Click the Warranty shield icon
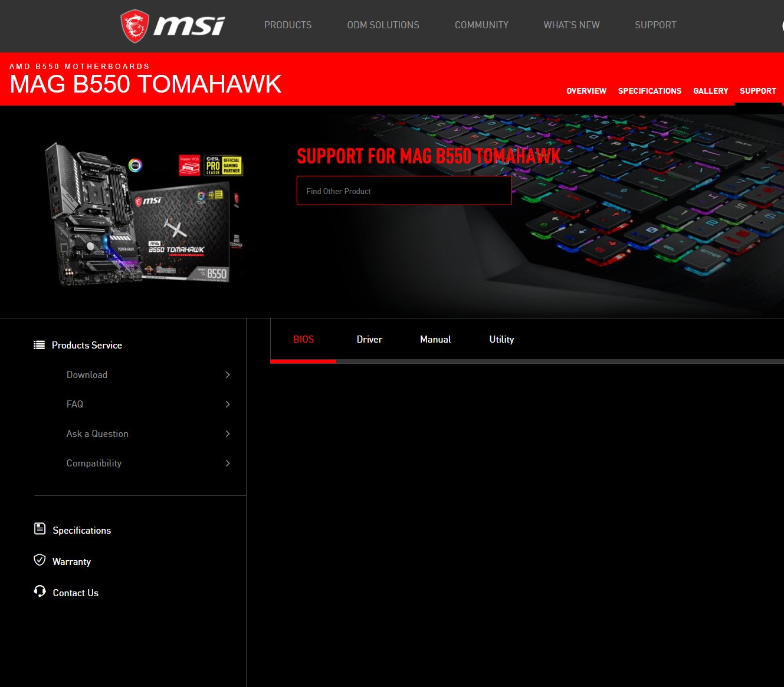The width and height of the screenshot is (784, 687). [x=40, y=560]
